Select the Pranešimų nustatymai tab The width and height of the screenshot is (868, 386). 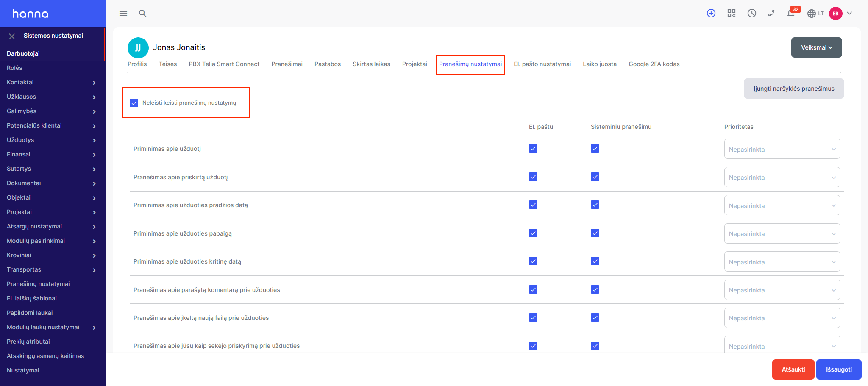470,64
